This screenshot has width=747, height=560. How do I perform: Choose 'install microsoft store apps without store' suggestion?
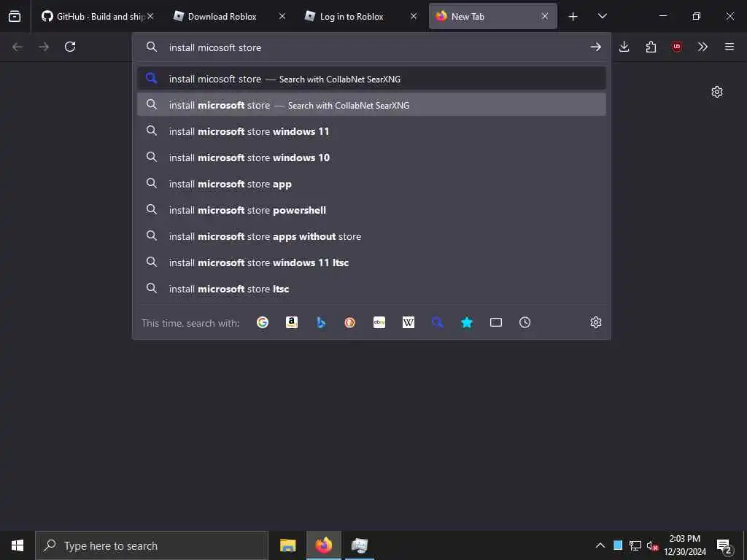tap(371, 236)
